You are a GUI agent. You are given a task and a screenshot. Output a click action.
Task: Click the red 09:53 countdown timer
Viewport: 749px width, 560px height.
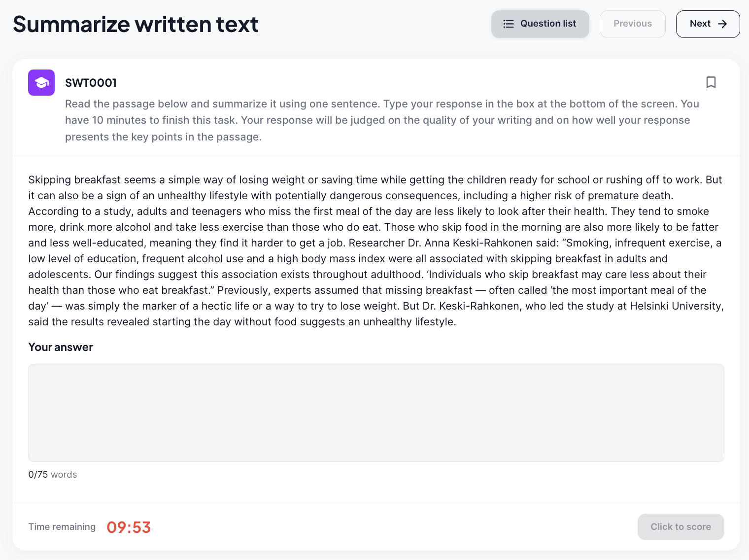click(129, 527)
